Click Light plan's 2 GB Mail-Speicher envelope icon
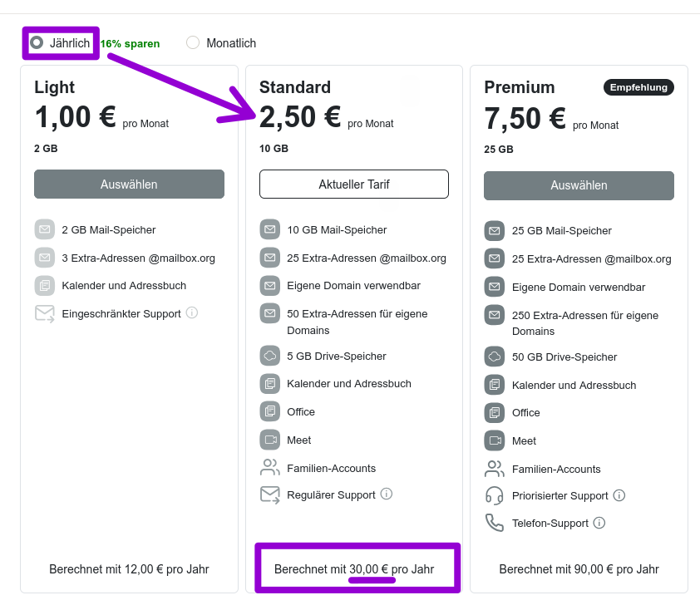This screenshot has width=700, height=605. tap(44, 229)
